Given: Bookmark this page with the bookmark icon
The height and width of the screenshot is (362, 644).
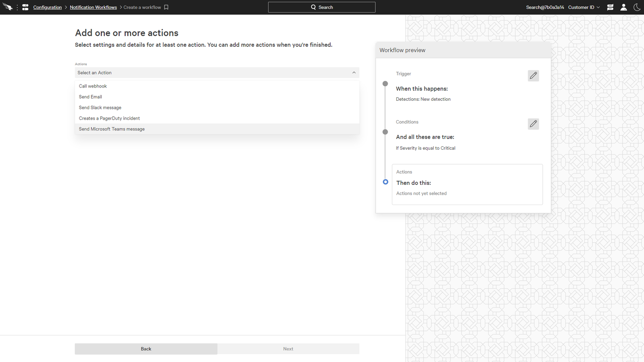Looking at the screenshot, I should (166, 7).
